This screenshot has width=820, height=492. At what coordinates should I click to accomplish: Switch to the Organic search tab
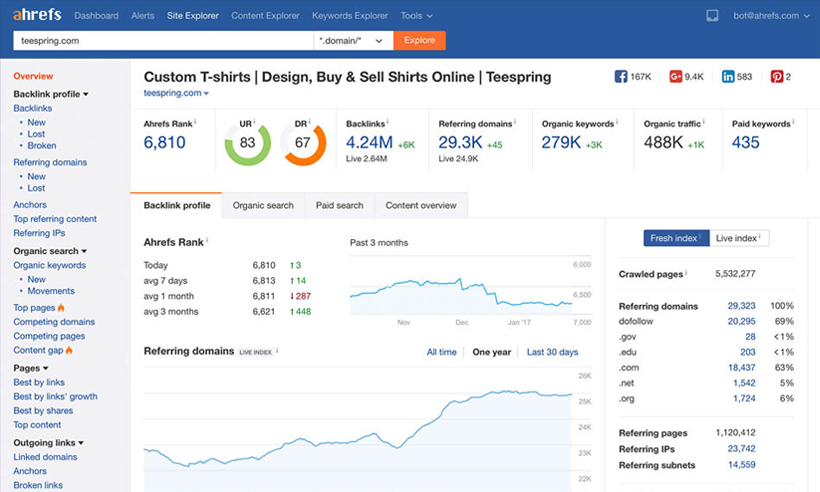(263, 205)
